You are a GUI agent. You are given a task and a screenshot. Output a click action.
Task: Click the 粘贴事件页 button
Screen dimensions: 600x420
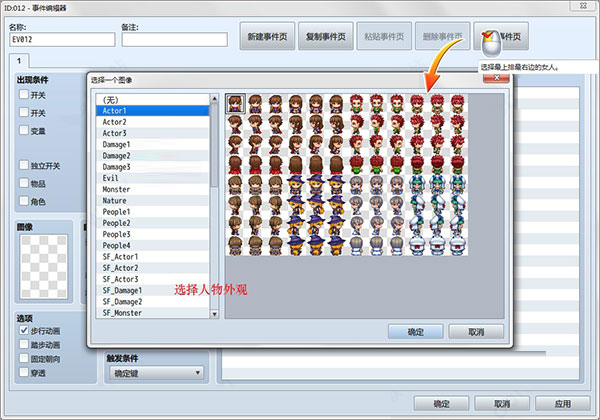click(384, 36)
